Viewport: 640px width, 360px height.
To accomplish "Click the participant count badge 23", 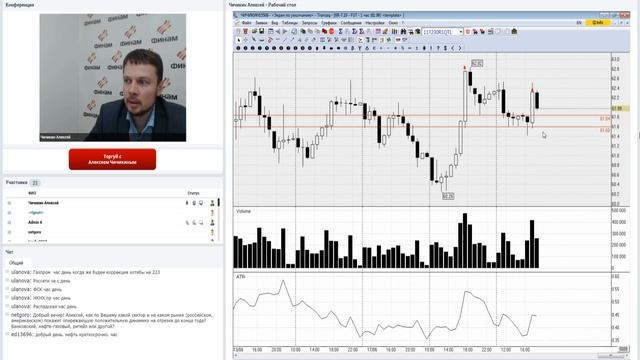I will [x=35, y=183].
